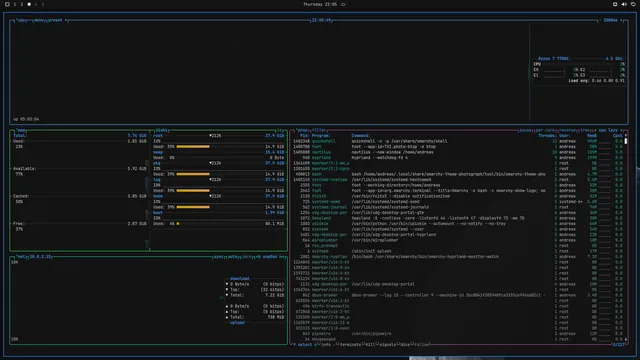Select the /sbin/init splash process row
Image resolution: width=640 pixels, height=360 pixels.
click(459, 251)
